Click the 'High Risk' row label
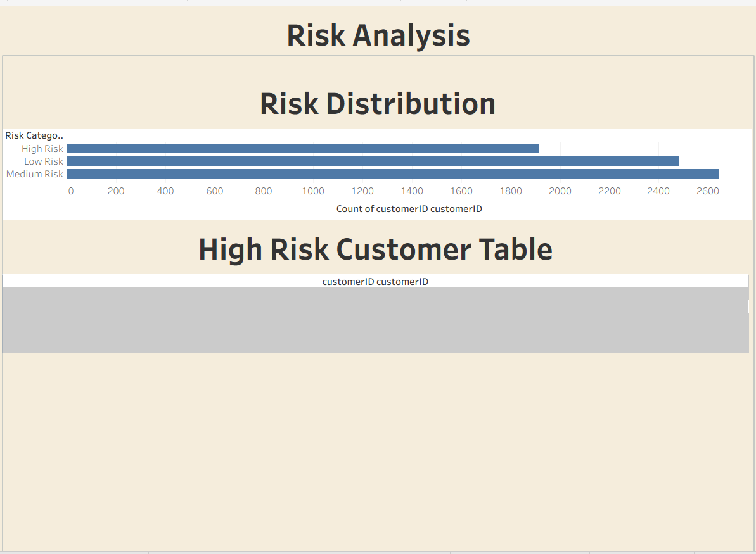 coord(42,148)
